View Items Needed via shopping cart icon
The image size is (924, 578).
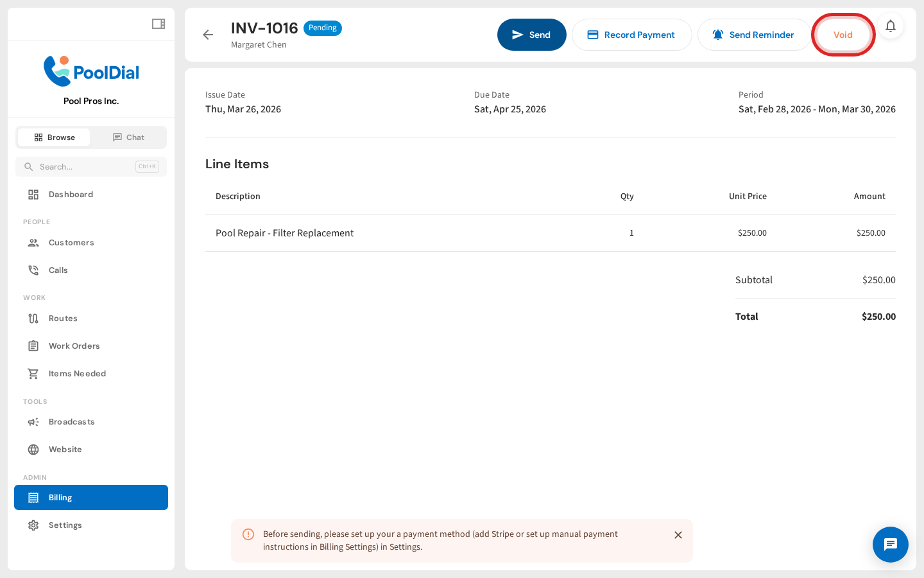pyautogui.click(x=33, y=373)
